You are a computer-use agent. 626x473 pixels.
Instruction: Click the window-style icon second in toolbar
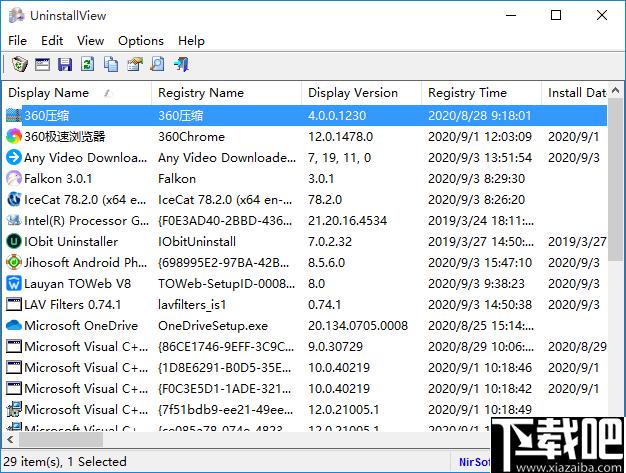[x=42, y=65]
